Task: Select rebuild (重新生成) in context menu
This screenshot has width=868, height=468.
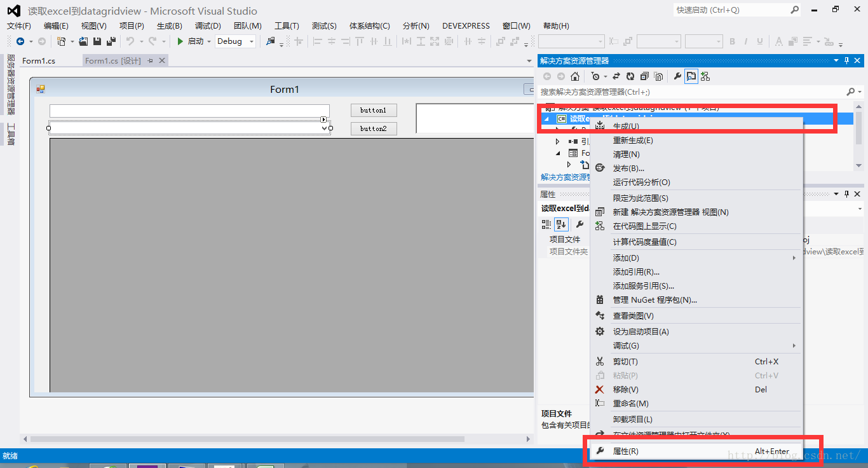Action: pos(697,141)
